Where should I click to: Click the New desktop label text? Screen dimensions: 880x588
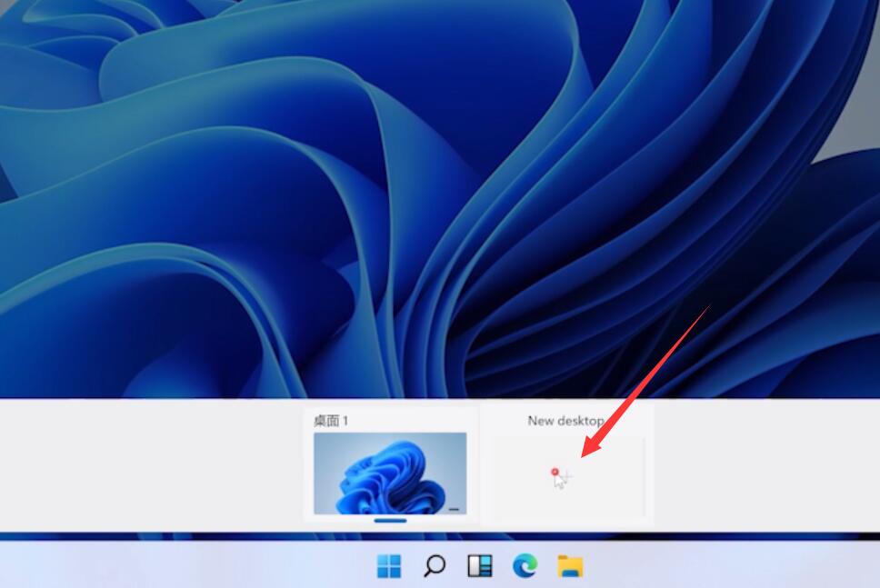click(x=565, y=420)
